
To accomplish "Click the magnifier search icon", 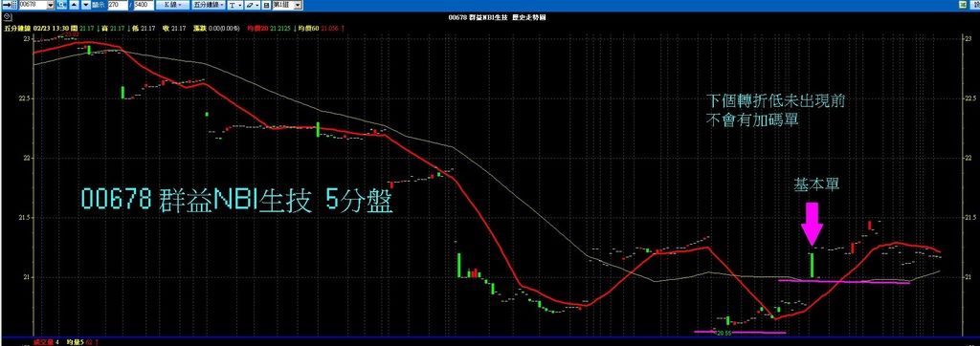I will tap(61, 5).
